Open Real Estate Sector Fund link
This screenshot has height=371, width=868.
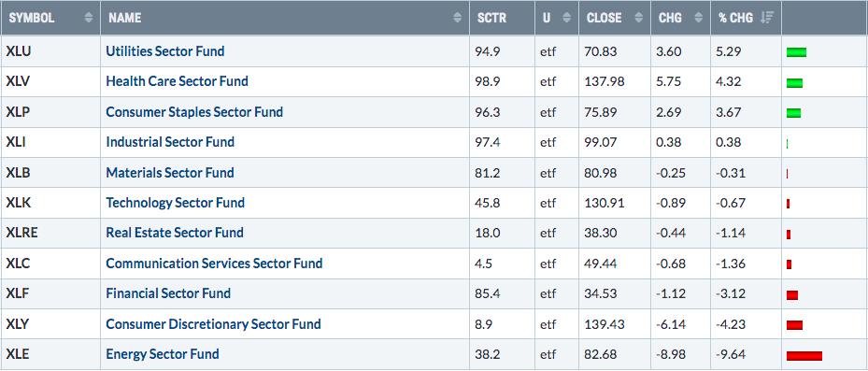[x=175, y=233]
